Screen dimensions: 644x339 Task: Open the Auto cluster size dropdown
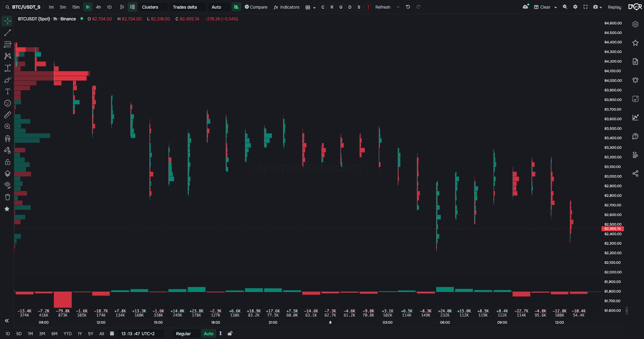coord(219,7)
